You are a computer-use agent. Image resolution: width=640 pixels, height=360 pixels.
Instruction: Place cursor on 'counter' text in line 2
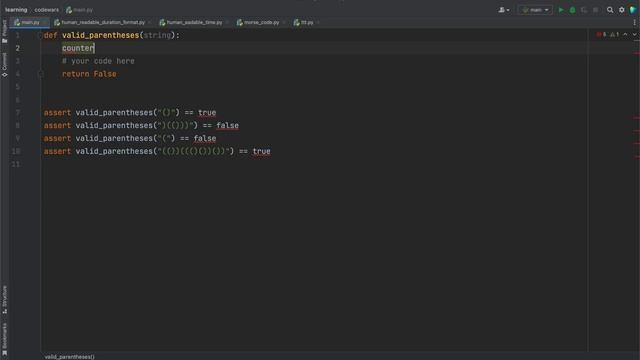click(x=78, y=48)
